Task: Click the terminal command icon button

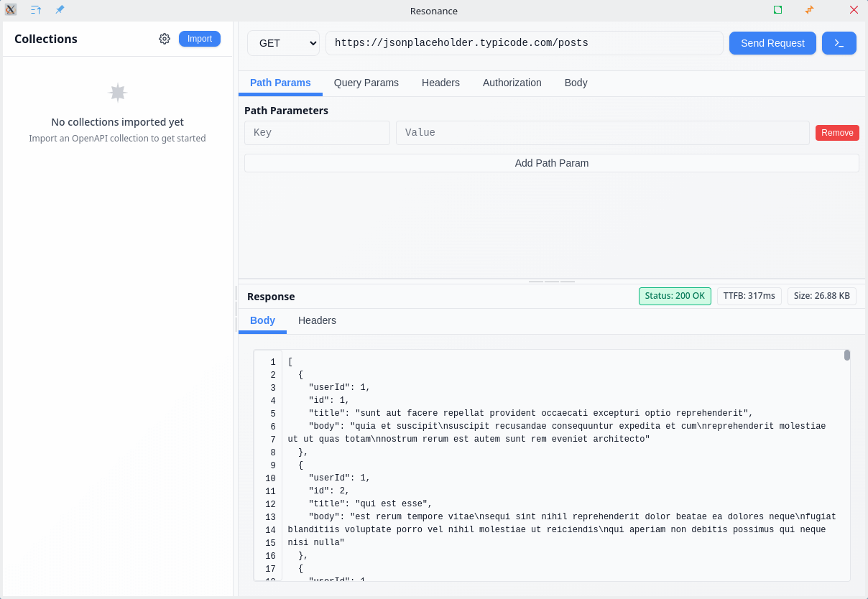Action: [839, 43]
